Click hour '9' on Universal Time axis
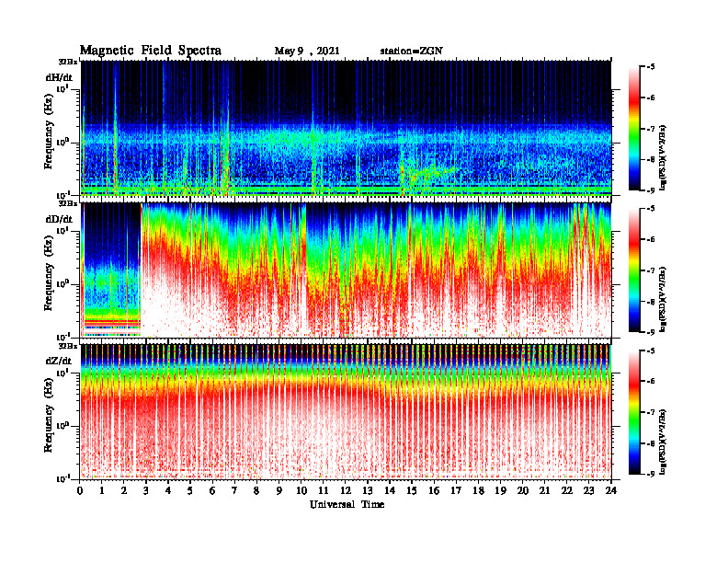 click(279, 491)
